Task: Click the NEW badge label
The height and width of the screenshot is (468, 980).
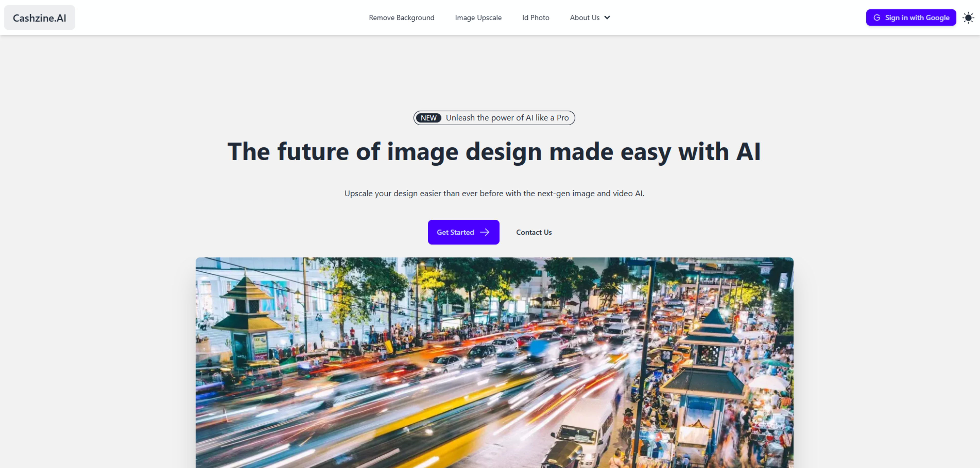Action: [x=428, y=118]
